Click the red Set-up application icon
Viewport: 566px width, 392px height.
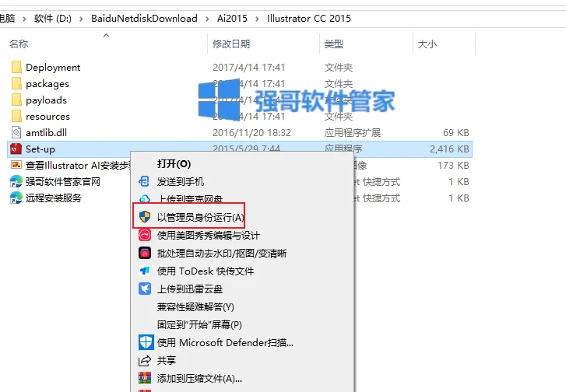[x=16, y=149]
